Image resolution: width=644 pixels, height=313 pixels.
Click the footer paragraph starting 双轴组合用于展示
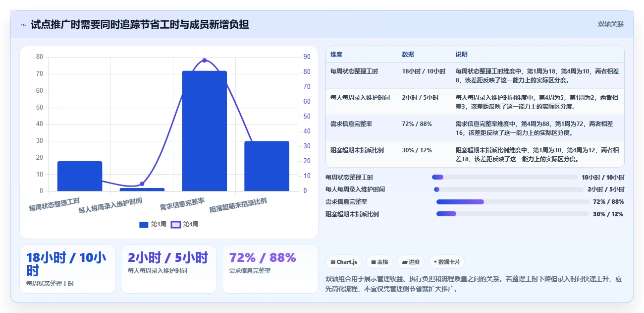click(474, 284)
